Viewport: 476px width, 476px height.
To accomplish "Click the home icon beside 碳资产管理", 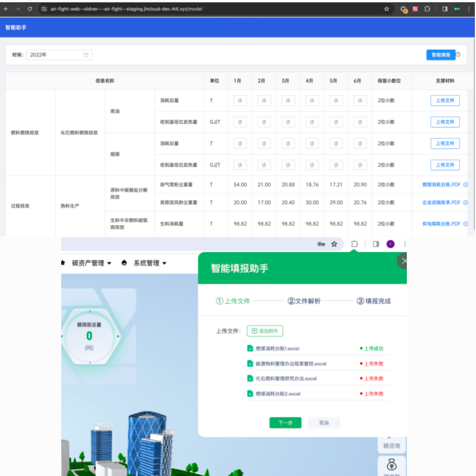I will tap(62, 262).
